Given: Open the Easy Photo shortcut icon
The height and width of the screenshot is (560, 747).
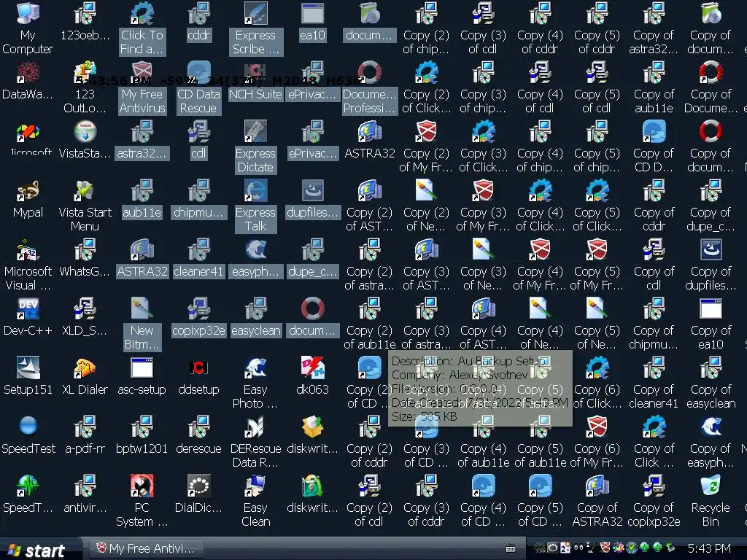Looking at the screenshot, I should [x=255, y=368].
